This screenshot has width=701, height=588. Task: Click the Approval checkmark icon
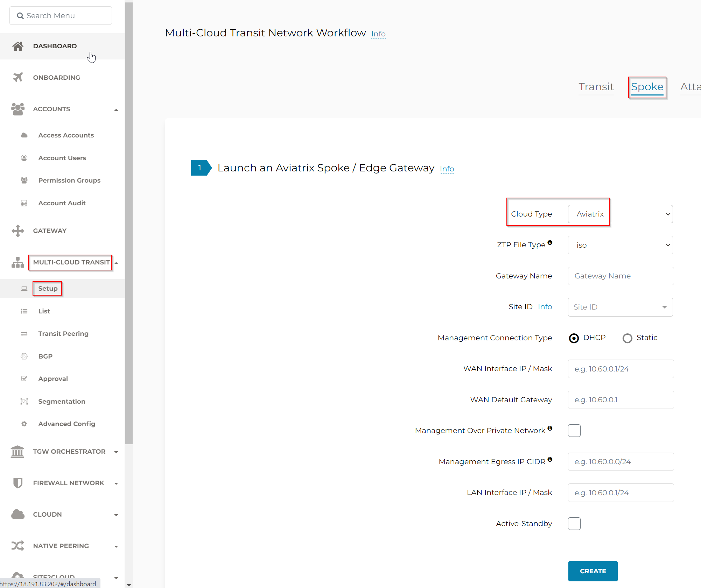pos(24,378)
